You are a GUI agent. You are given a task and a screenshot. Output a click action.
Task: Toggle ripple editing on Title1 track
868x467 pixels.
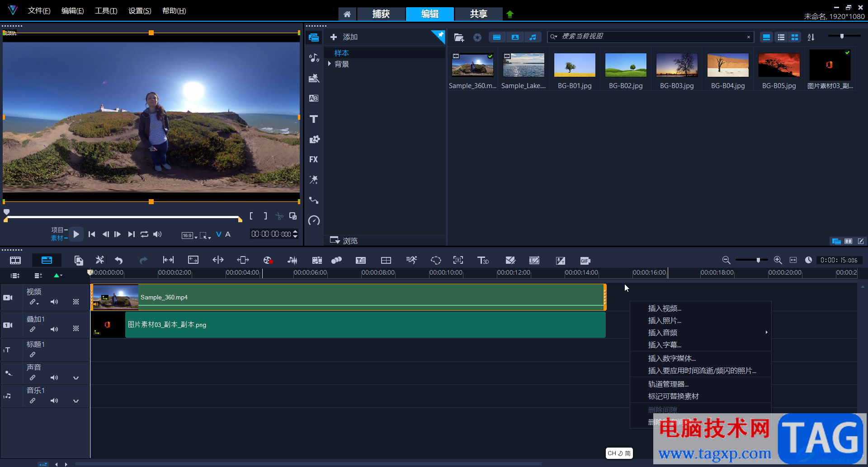point(33,355)
